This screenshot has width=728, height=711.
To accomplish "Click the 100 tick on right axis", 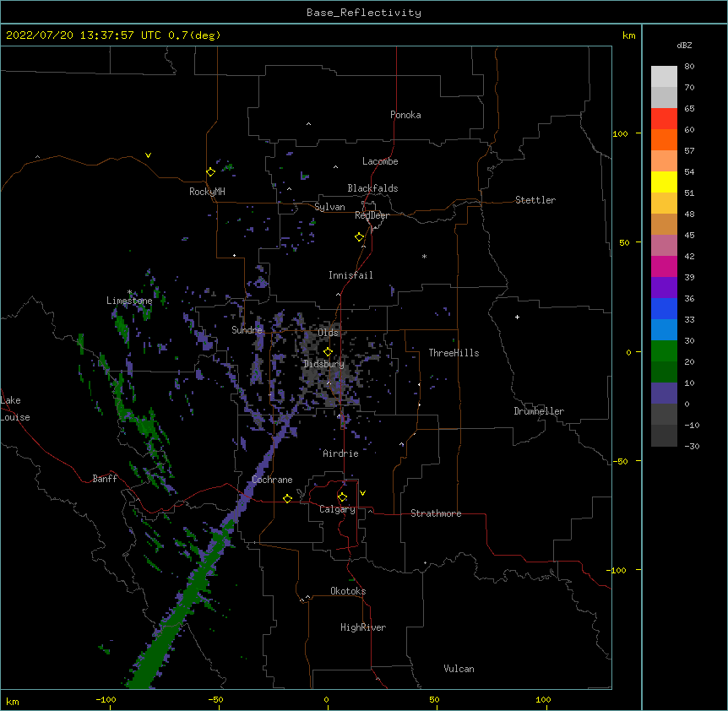I will pos(620,133).
